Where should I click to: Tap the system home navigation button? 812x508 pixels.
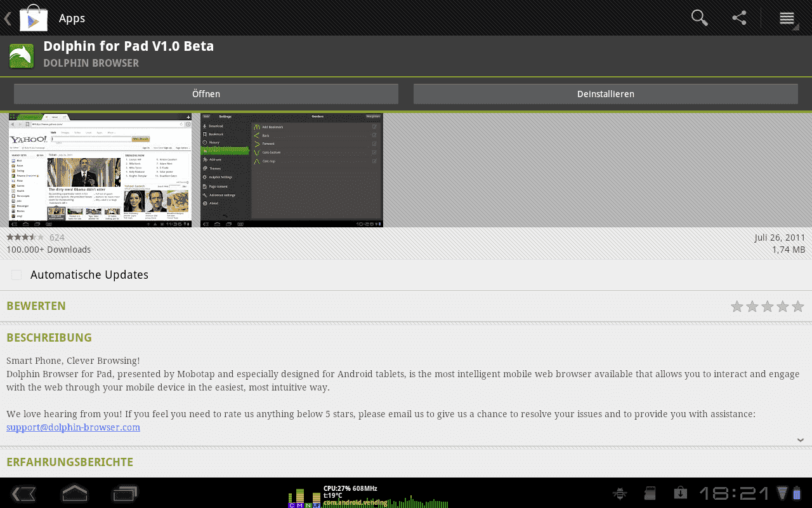point(74,493)
